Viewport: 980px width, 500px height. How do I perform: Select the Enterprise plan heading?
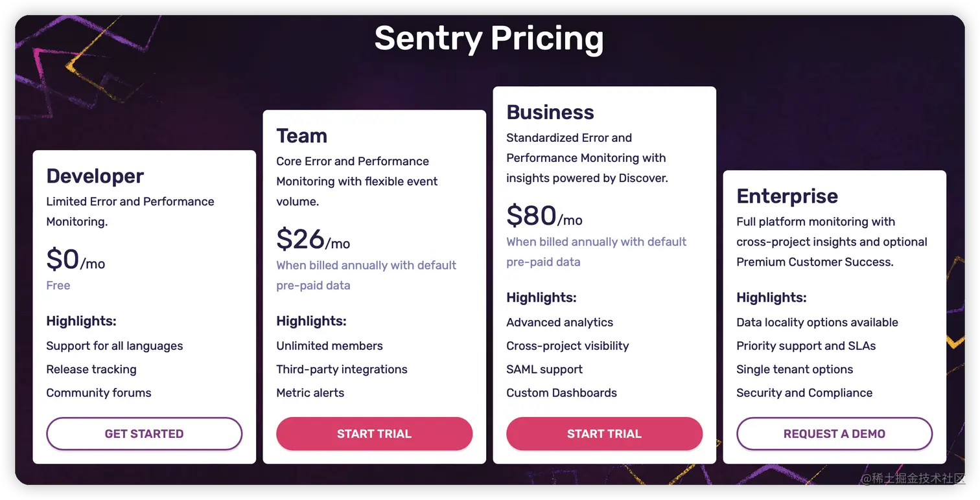tap(787, 196)
